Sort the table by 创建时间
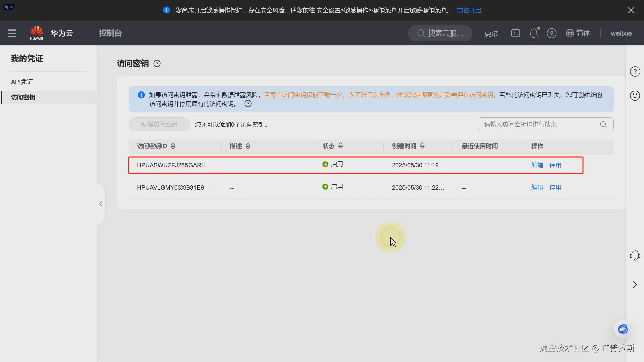The width and height of the screenshot is (644, 362). tap(422, 146)
